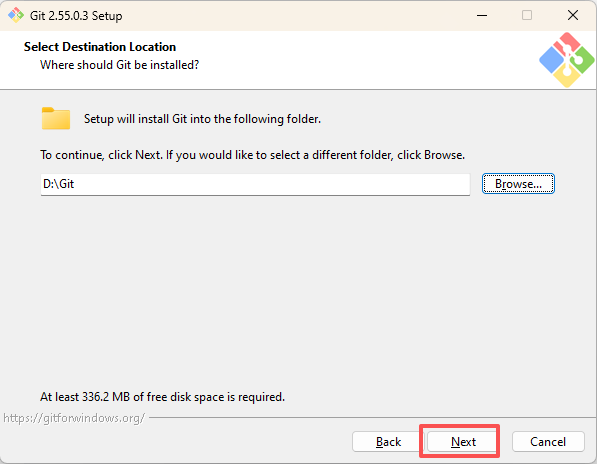Minimize the Git Setup window
Image resolution: width=597 pixels, height=464 pixels.
click(482, 15)
